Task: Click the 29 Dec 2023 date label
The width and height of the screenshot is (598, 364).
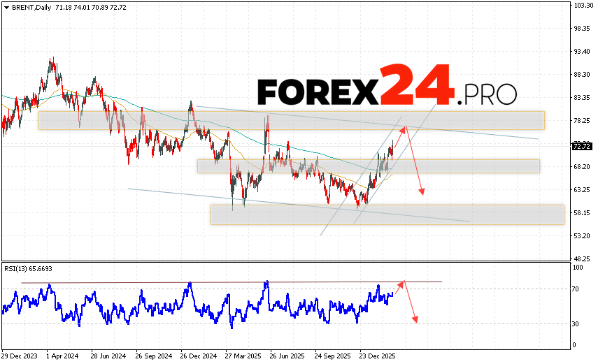Action: (x=20, y=355)
